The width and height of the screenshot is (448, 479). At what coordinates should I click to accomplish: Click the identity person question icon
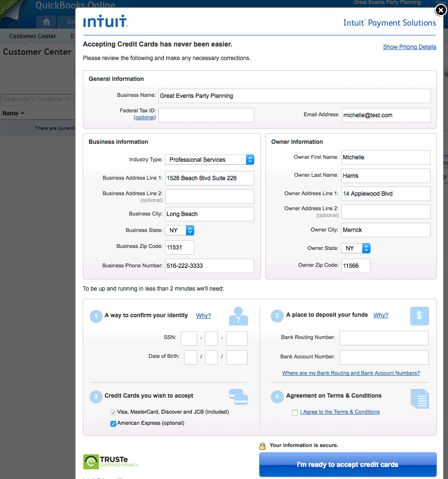pyautogui.click(x=238, y=316)
